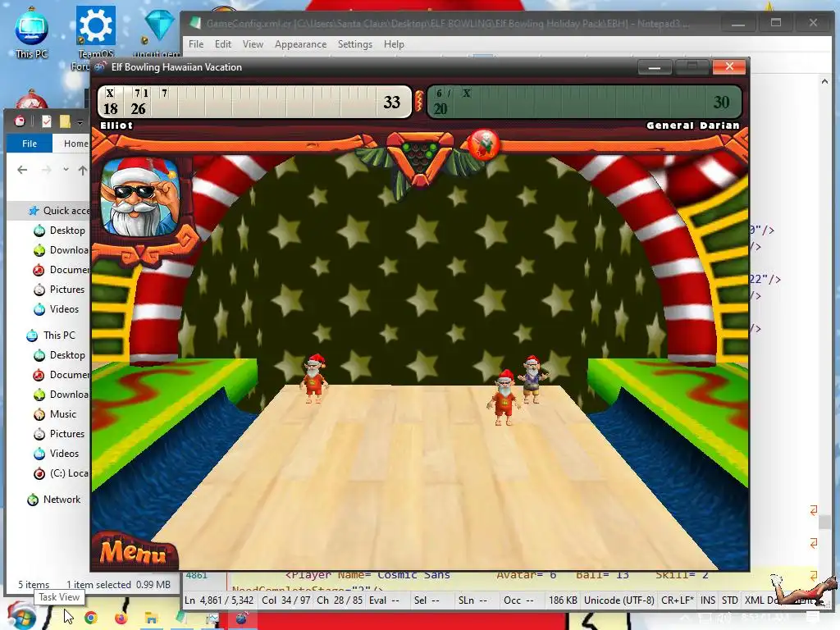Click the front elf pin on right
840x630 pixels.
[504, 398]
